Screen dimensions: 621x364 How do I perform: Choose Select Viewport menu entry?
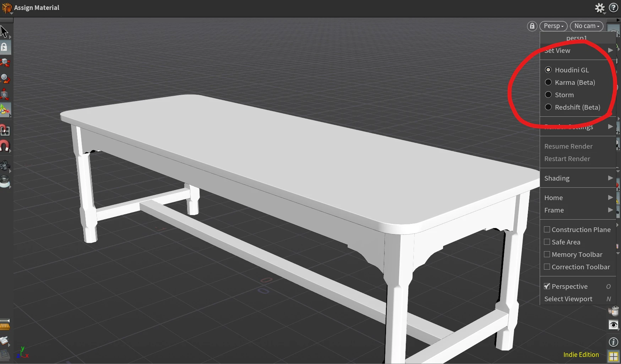point(578,299)
